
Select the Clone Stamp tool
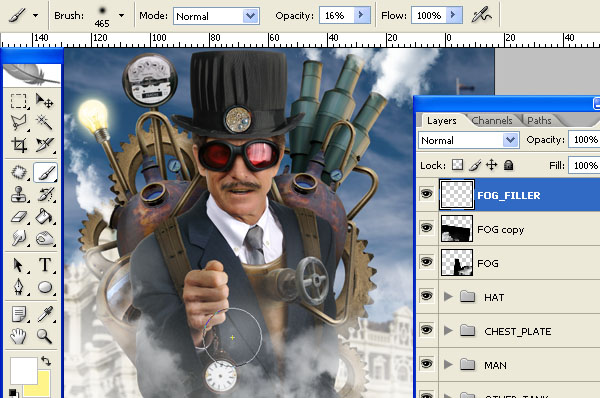pyautogui.click(x=18, y=194)
